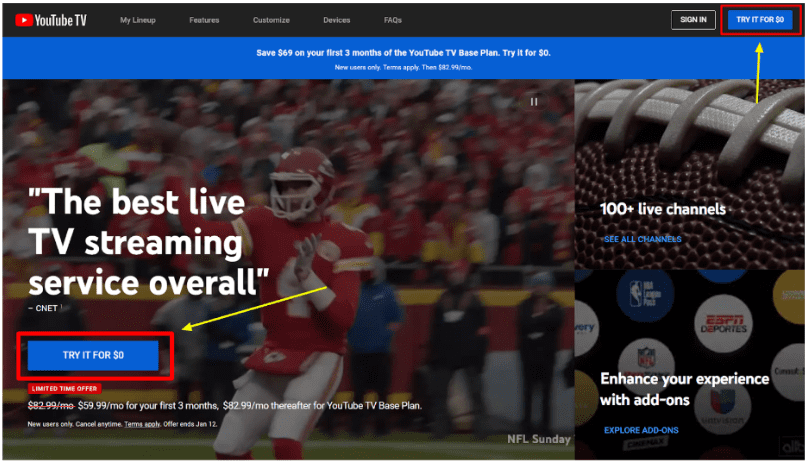Go to the Customize section
Image resolution: width=805 pixels, height=463 pixels.
tap(271, 20)
